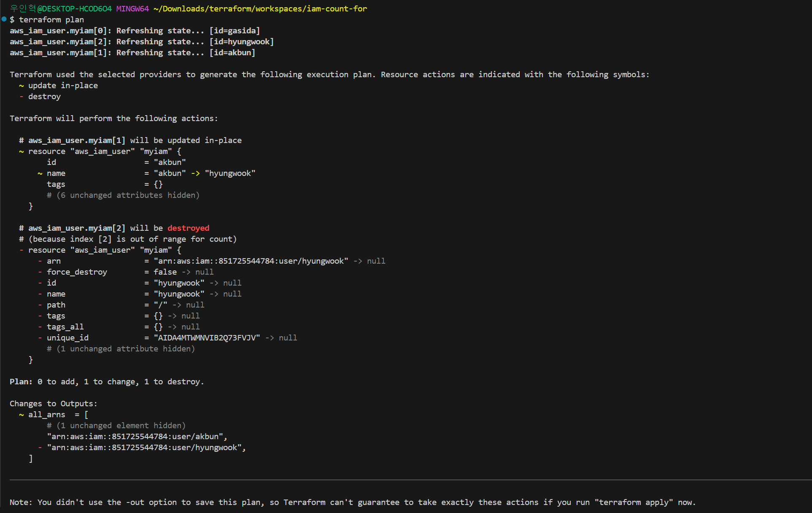This screenshot has width=812, height=513.
Task: Click the unique_id value AIDA4MTWMNVIB2Q73FVJV
Action: click(x=207, y=338)
